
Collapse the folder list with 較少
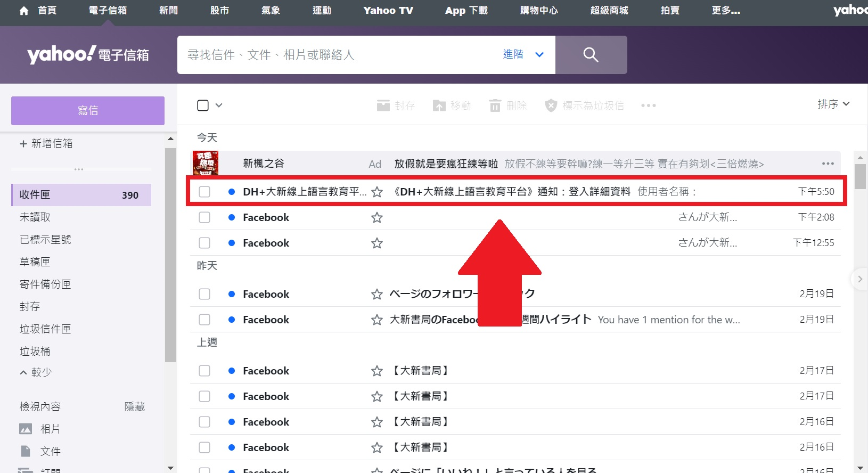tap(36, 372)
